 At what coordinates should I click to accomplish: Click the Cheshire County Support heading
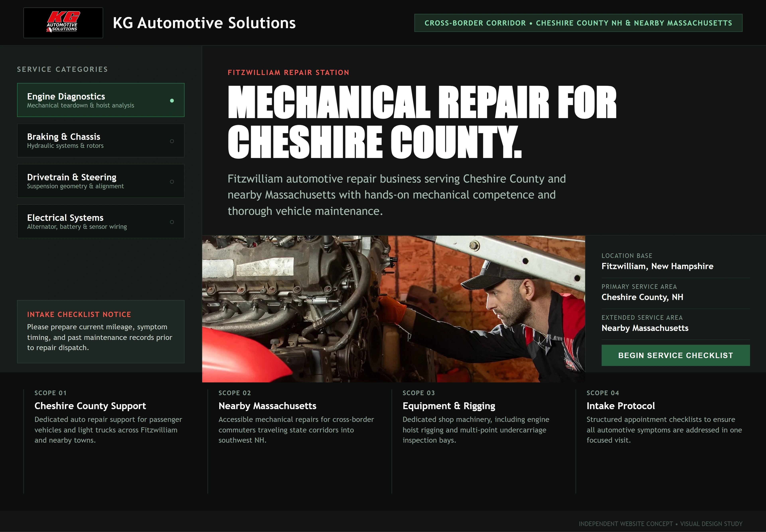click(90, 406)
